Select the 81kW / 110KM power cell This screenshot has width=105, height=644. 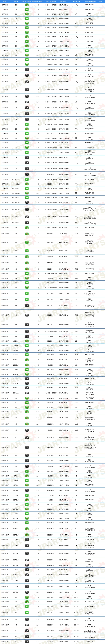[64, 108]
